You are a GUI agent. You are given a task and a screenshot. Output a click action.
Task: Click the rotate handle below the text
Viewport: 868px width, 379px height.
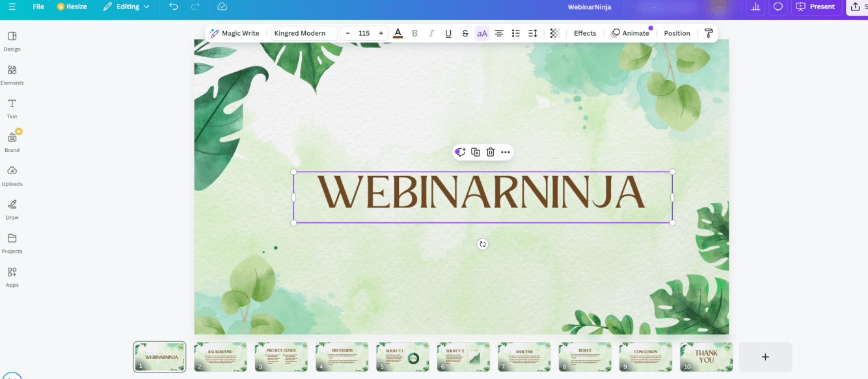tap(482, 244)
